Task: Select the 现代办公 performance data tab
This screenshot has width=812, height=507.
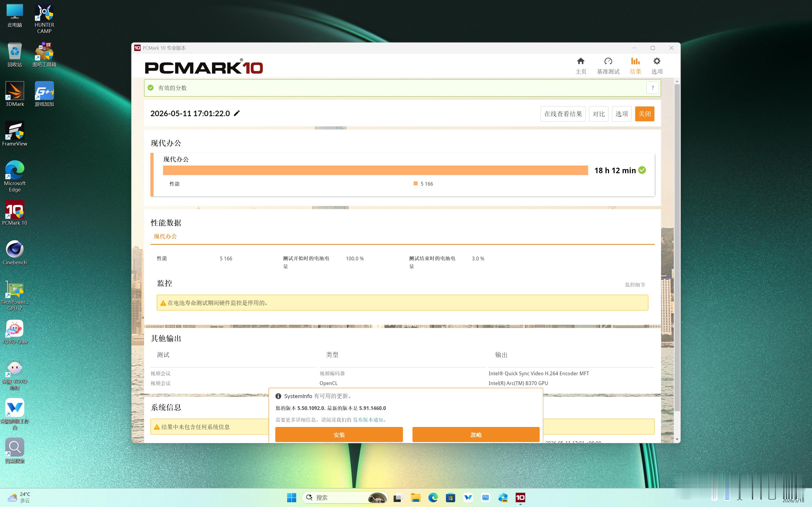Action: (165, 236)
